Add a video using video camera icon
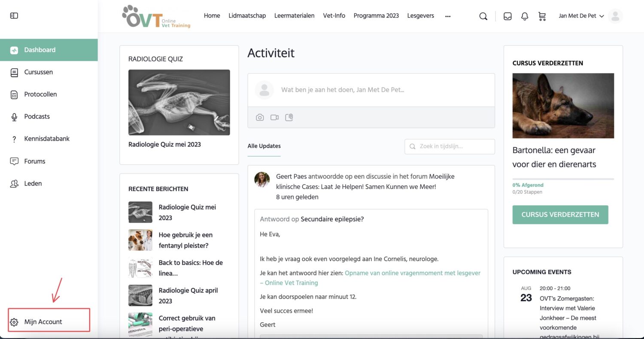 [x=274, y=117]
